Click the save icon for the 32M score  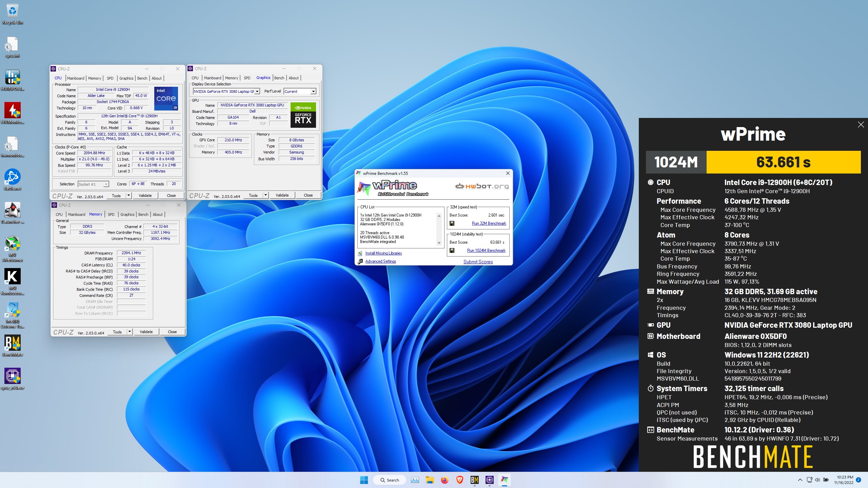coord(452,223)
